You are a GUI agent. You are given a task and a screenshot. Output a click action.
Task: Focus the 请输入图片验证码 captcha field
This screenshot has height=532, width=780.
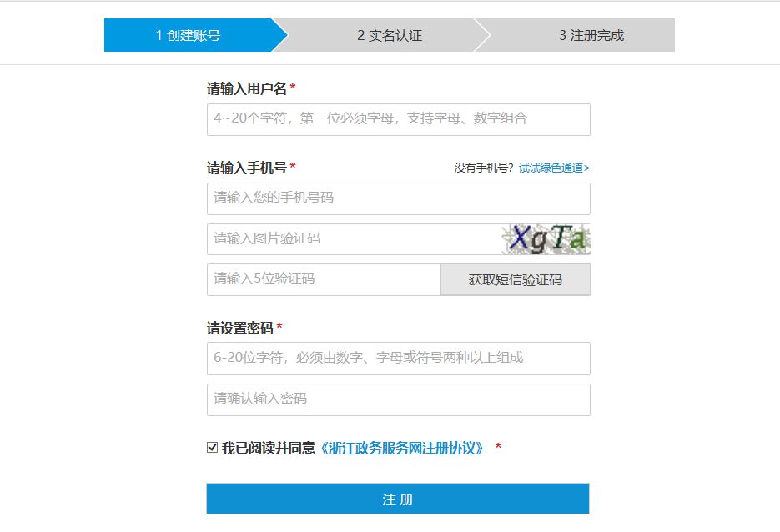click(x=355, y=239)
